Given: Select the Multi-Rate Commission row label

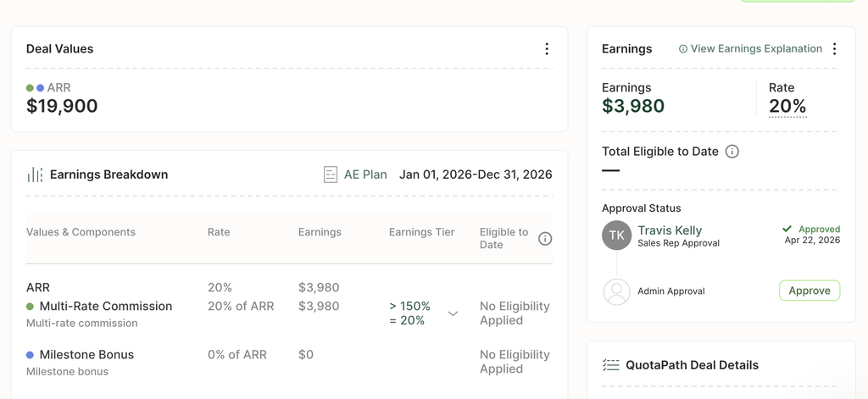Looking at the screenshot, I should point(106,306).
